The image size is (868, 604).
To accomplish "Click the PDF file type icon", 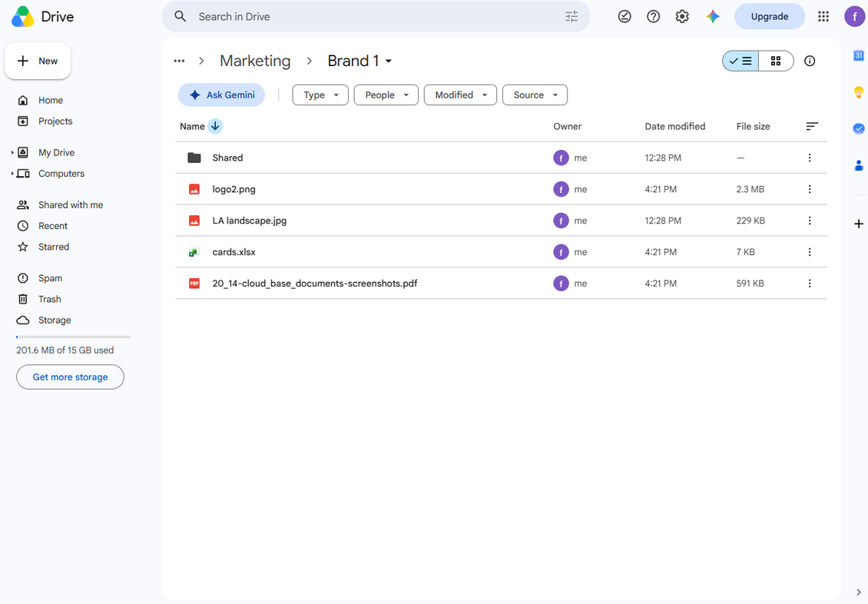I will pyautogui.click(x=194, y=284).
